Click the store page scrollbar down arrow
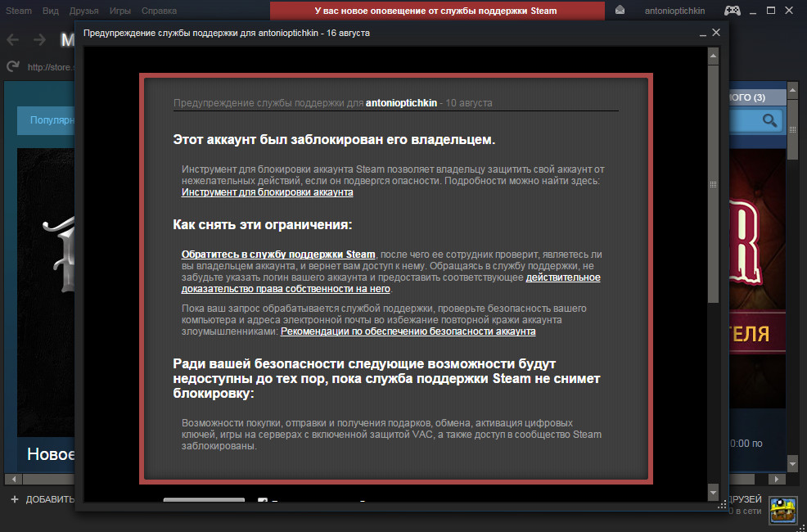Viewport: 807px width, 532px height. (793, 464)
